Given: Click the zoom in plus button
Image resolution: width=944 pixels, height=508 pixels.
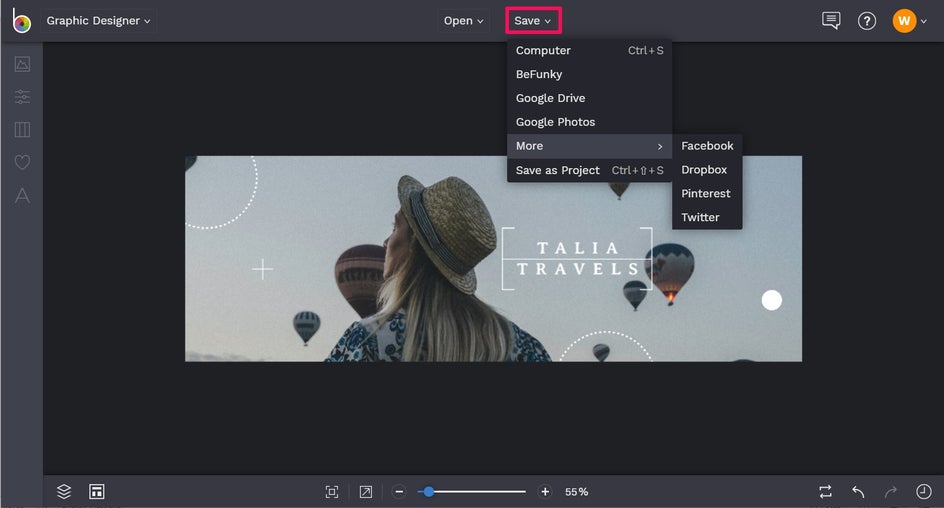Looking at the screenshot, I should (545, 491).
